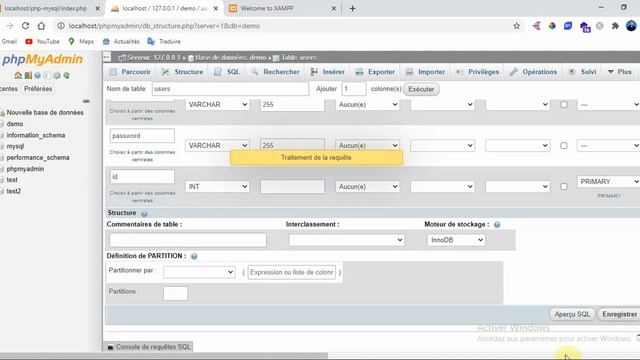Switch to the Welcome to XAMPP browser tab
The image size is (640, 360).
pyautogui.click(x=282, y=8)
